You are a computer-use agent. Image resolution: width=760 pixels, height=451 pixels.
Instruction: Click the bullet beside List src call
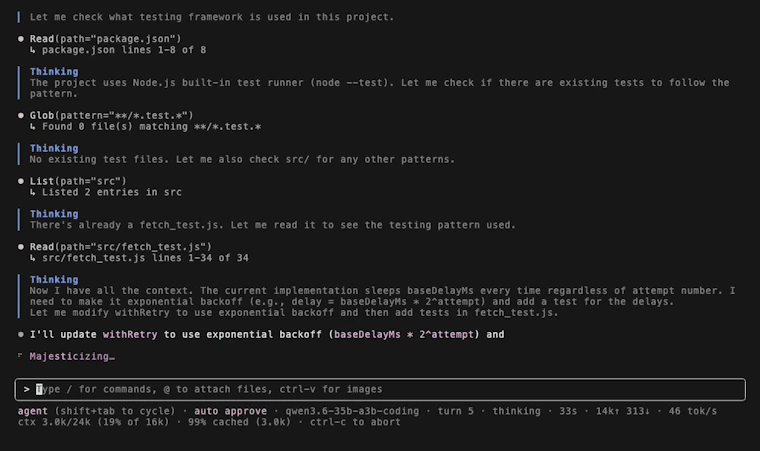tap(21, 181)
